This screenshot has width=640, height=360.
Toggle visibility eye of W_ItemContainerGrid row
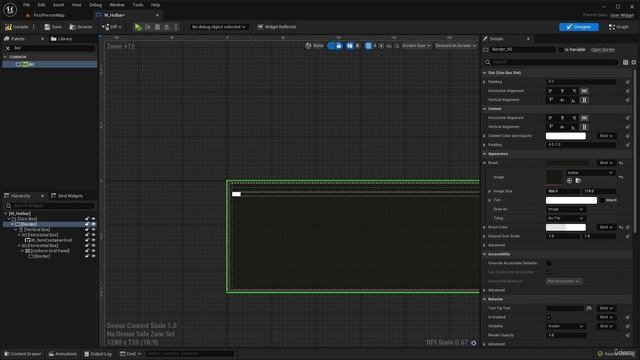tap(93, 240)
